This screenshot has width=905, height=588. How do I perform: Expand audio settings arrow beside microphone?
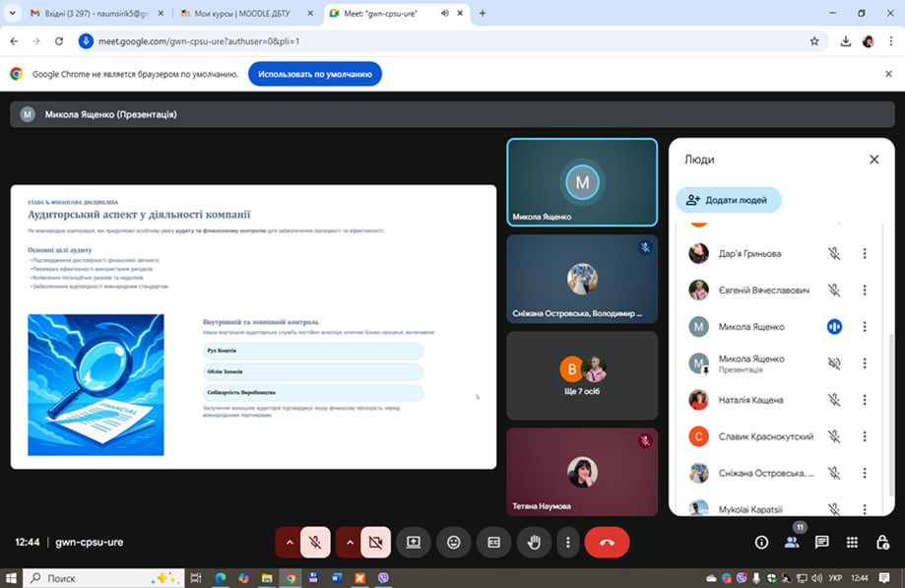click(289, 542)
